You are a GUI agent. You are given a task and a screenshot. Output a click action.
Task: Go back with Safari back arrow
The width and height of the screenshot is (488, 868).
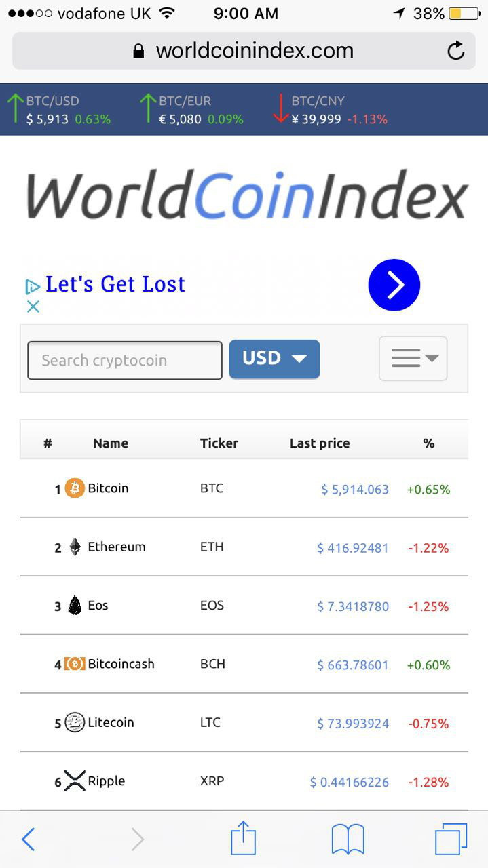click(x=28, y=840)
